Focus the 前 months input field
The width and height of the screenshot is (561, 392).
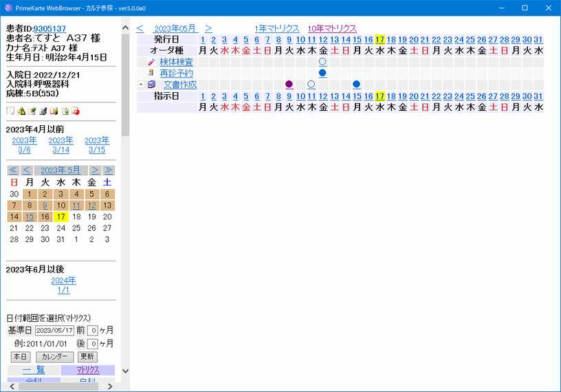coord(93,330)
